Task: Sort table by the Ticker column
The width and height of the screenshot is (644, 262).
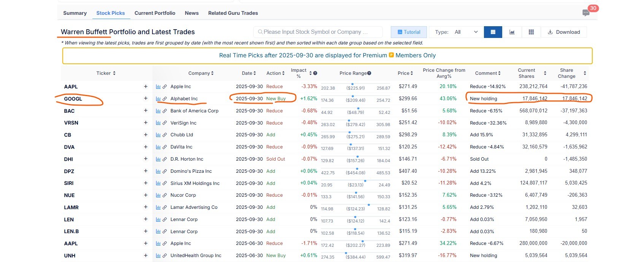Action: tap(106, 73)
